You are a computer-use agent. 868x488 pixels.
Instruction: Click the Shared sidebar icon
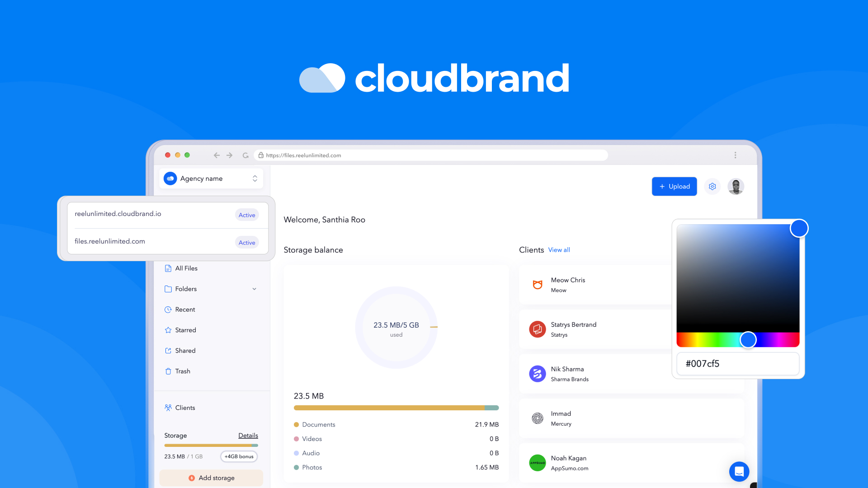click(168, 350)
